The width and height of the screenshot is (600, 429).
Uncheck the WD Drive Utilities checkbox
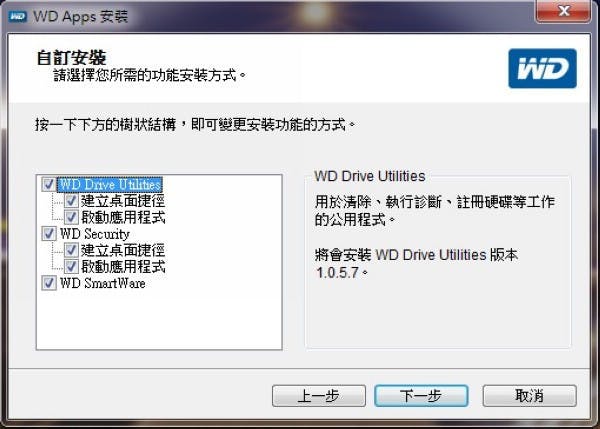49,184
